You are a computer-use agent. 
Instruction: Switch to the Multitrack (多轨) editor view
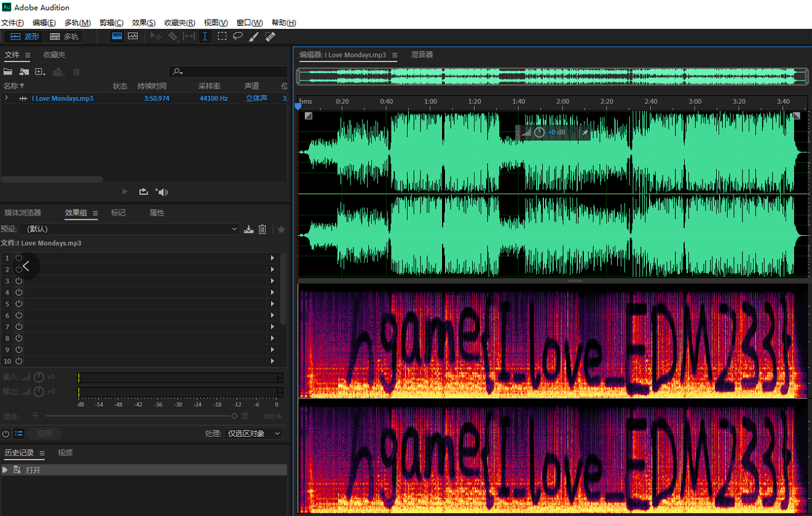click(x=64, y=37)
